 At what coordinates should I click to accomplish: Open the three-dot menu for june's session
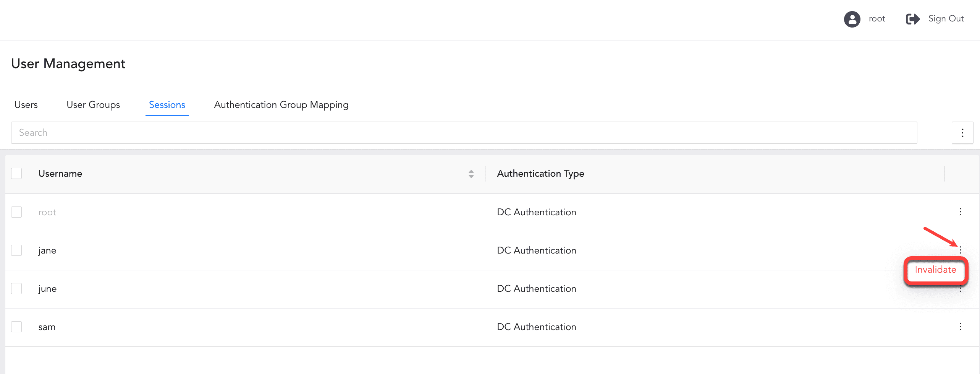960,289
